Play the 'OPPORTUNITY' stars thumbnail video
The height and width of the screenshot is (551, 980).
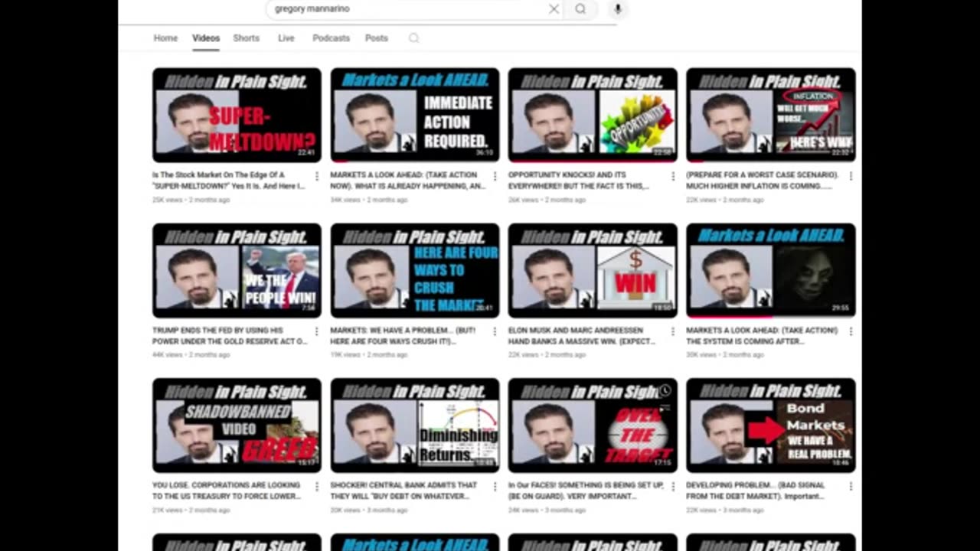point(593,115)
